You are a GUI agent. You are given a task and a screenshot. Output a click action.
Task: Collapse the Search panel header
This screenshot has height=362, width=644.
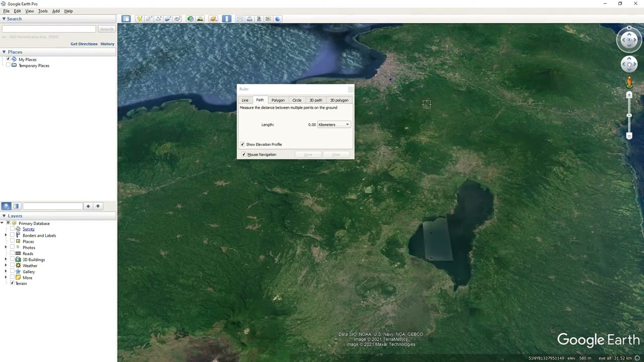click(x=58, y=19)
